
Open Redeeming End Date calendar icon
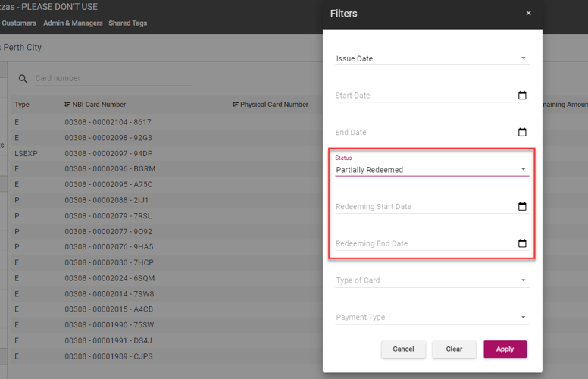(522, 243)
